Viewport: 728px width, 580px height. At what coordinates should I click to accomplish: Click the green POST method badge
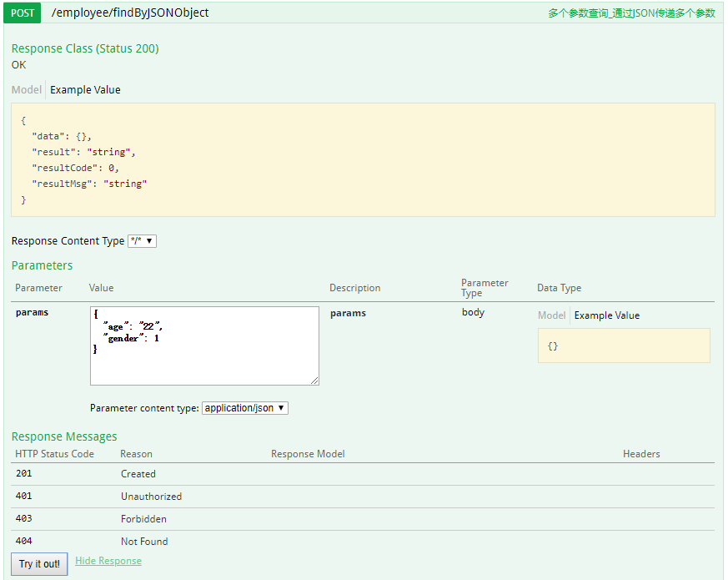23,13
